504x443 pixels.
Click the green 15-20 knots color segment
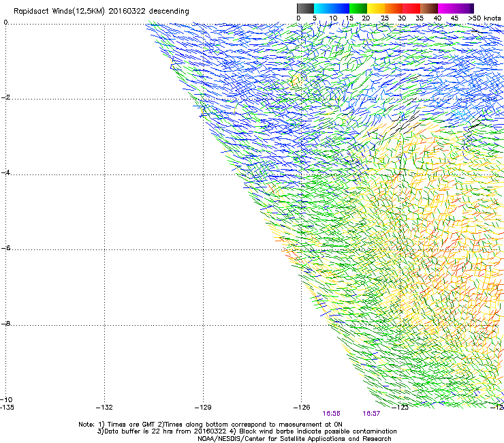(358, 8)
